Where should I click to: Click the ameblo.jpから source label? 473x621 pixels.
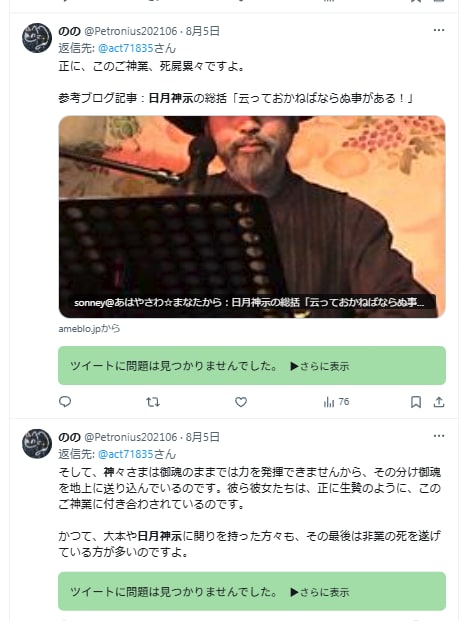(89, 329)
